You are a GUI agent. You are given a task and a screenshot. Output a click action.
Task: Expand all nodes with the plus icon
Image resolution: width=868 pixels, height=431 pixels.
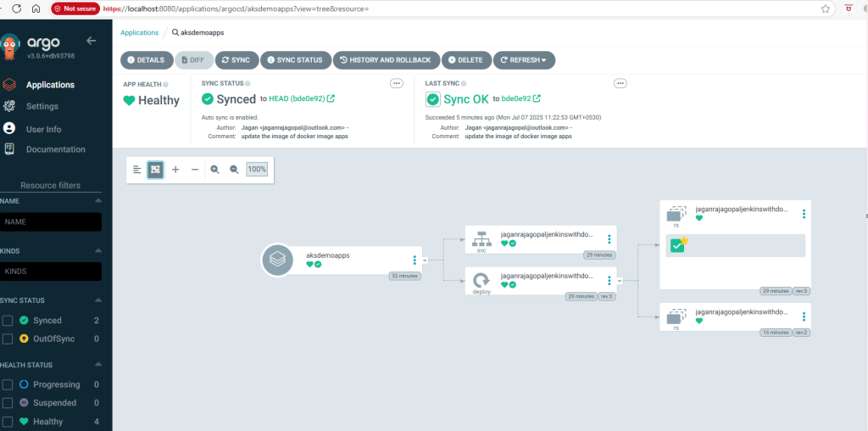pos(175,170)
